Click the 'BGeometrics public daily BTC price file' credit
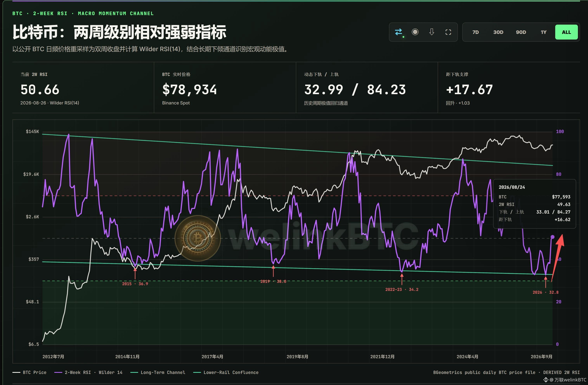This screenshot has height=385, width=588. coord(484,373)
